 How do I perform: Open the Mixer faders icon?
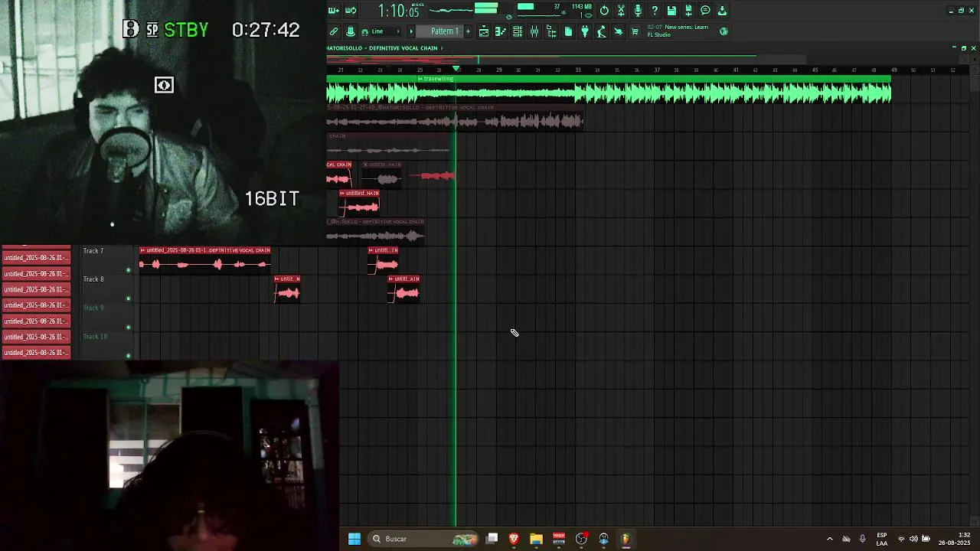click(534, 31)
